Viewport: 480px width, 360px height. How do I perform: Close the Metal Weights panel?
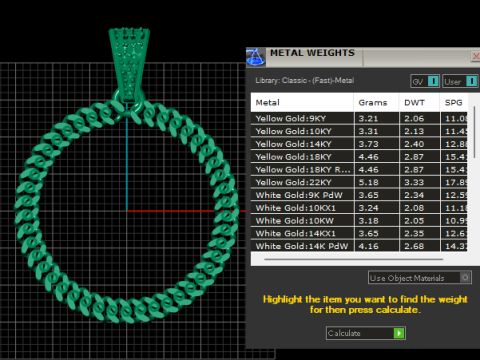[x=476, y=56]
